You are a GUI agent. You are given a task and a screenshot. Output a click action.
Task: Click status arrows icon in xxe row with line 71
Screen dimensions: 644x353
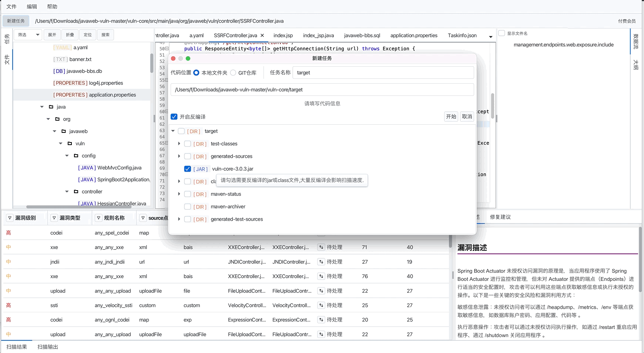(x=321, y=247)
